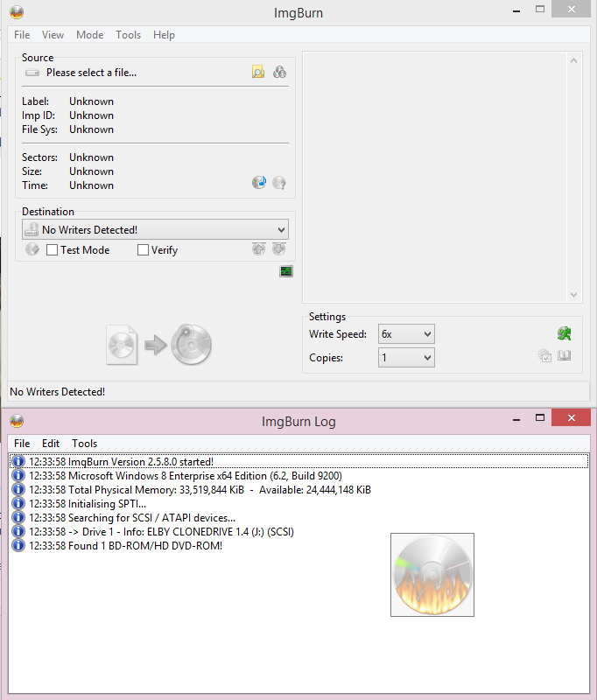Image resolution: width=597 pixels, height=700 pixels.
Task: Click info icon of ImgBurn Version started entry
Action: click(x=18, y=461)
